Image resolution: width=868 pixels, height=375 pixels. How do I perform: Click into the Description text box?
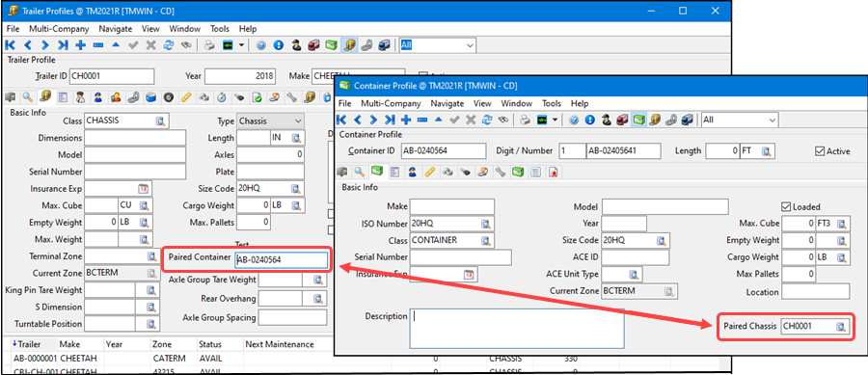(517, 329)
